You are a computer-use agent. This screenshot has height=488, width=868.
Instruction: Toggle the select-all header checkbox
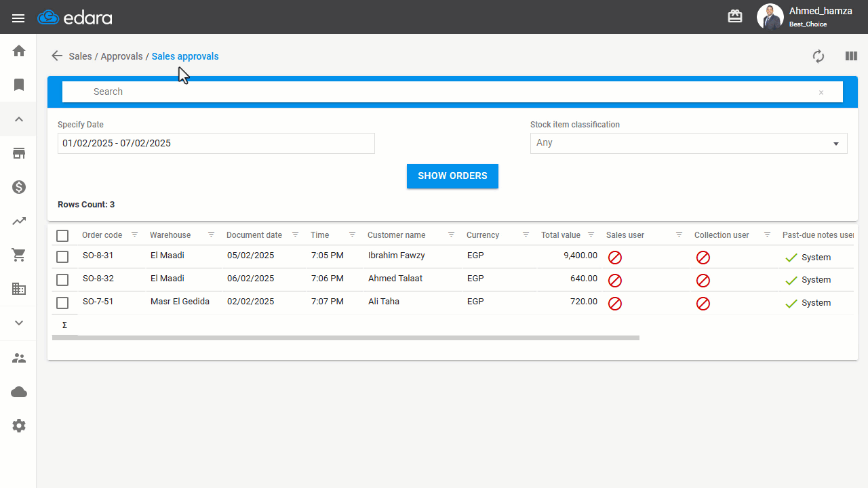(x=62, y=236)
